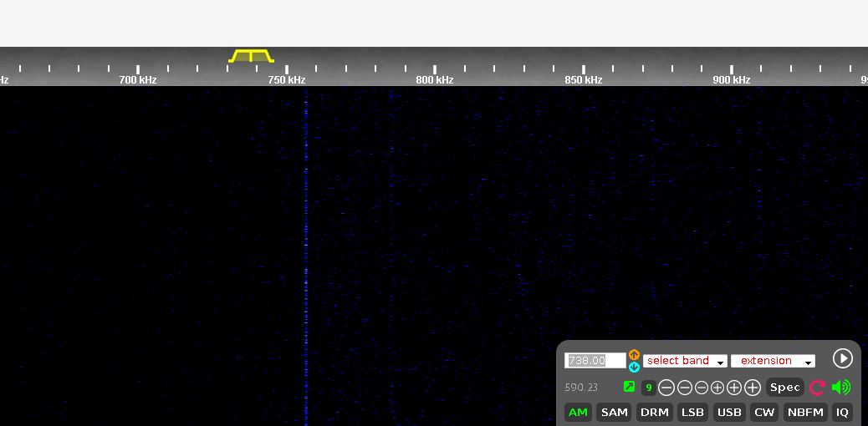Click the yellow passband marker on the scale
Viewport: 868px width, 426px height.
click(x=251, y=56)
